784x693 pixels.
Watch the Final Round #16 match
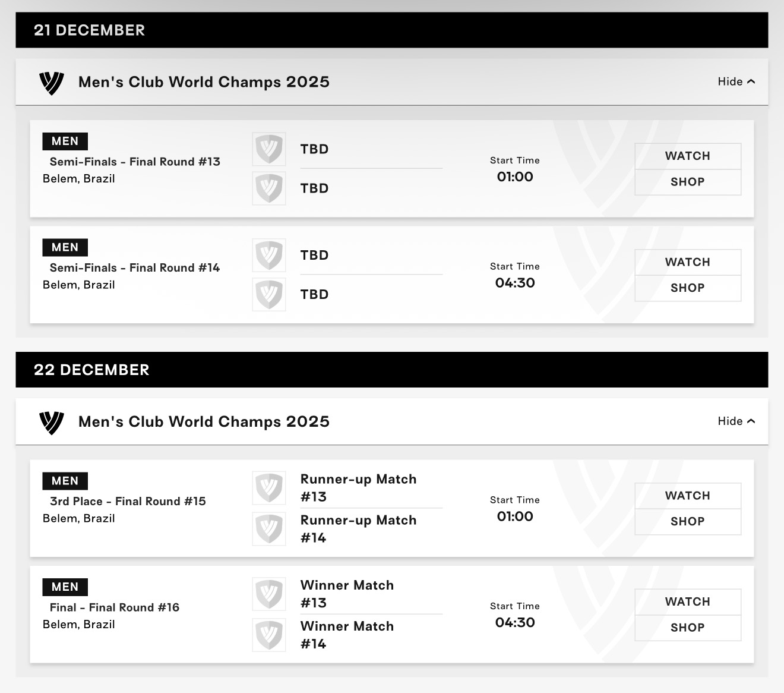(687, 602)
